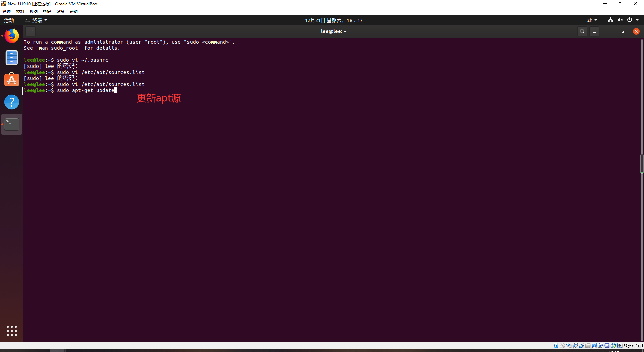Close the terminal with red button
Viewport: 644px width, 352px height.
tap(636, 31)
